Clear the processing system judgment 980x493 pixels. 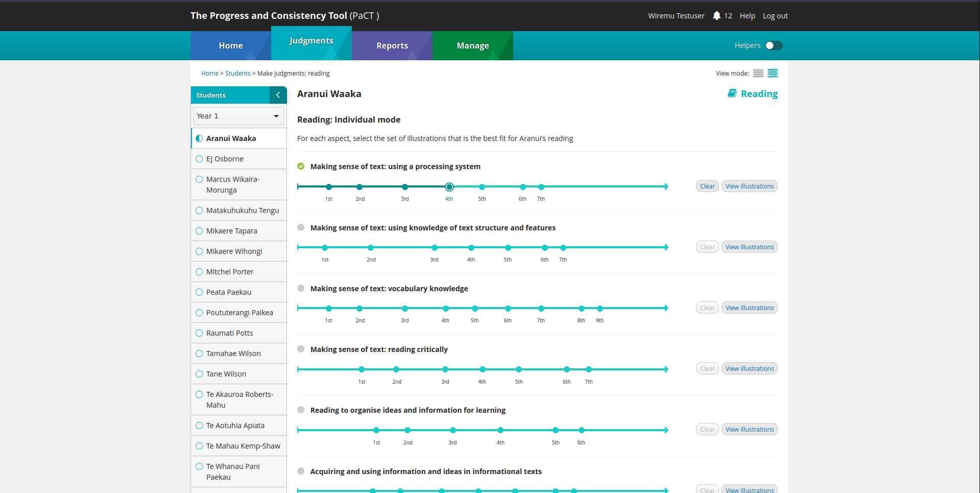point(707,186)
